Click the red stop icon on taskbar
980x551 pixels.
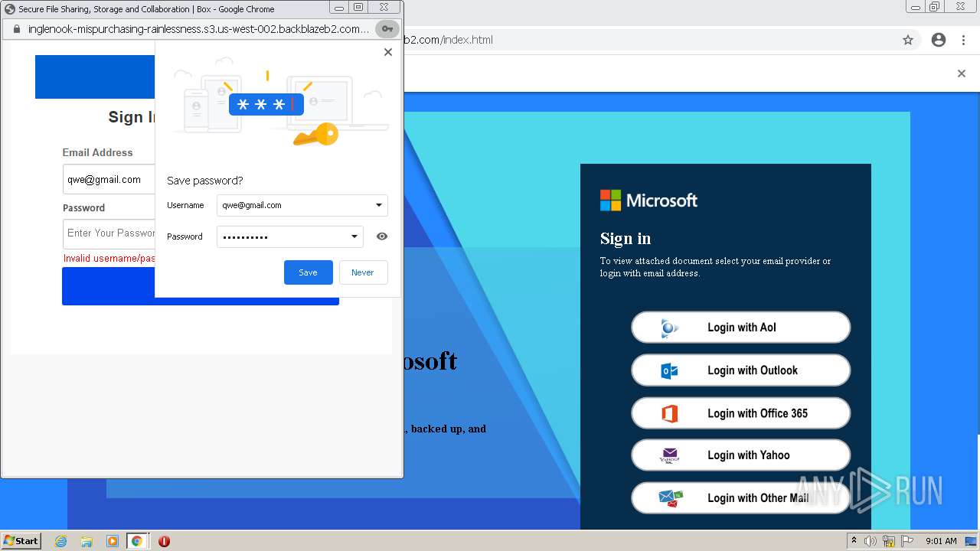click(164, 541)
